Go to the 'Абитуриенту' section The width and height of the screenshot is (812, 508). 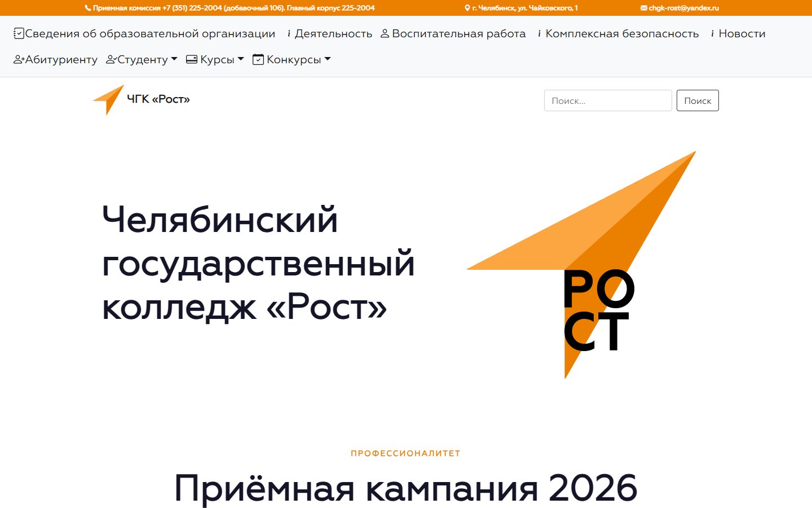pos(55,59)
